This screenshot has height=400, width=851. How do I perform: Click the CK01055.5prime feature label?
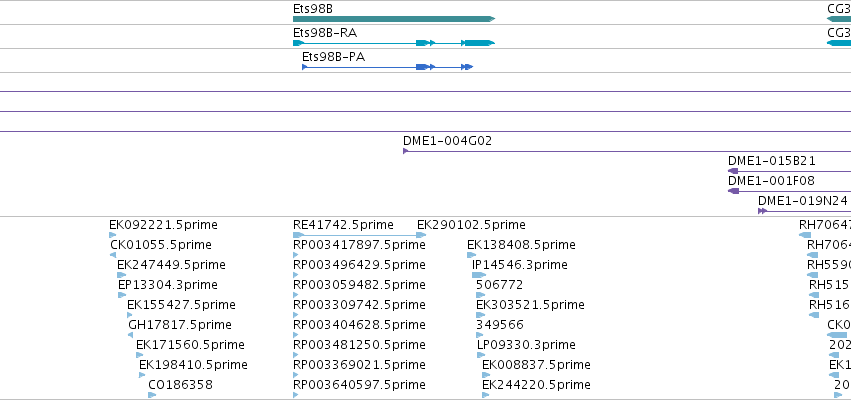[x=160, y=245]
